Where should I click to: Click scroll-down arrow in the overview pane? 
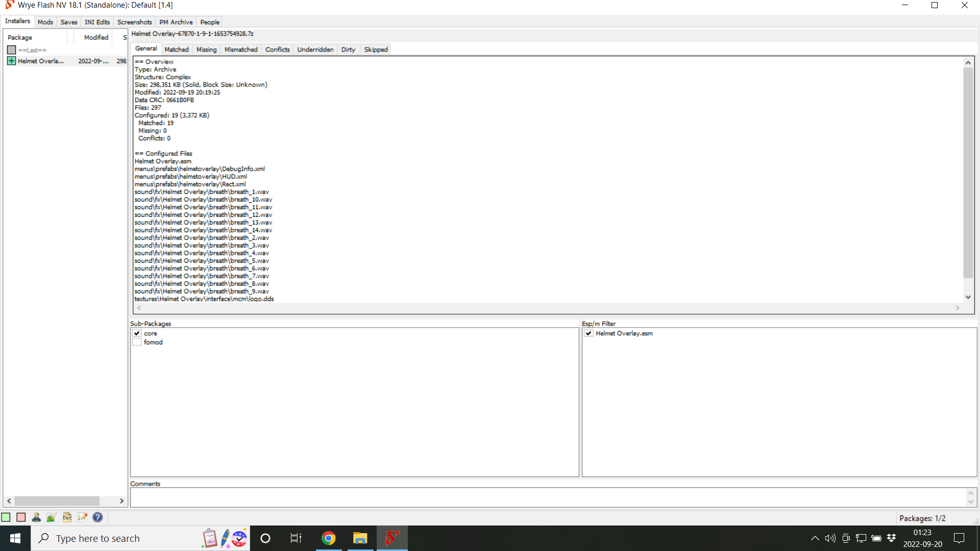tap(968, 297)
